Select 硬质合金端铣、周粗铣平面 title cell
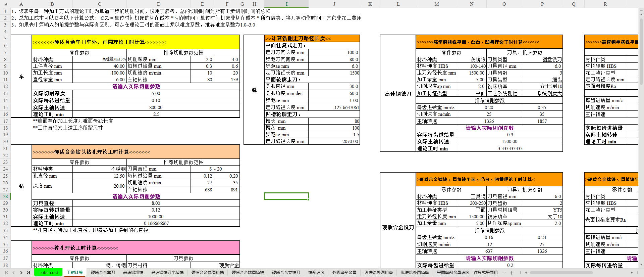The image size is (644, 277). tap(489, 179)
